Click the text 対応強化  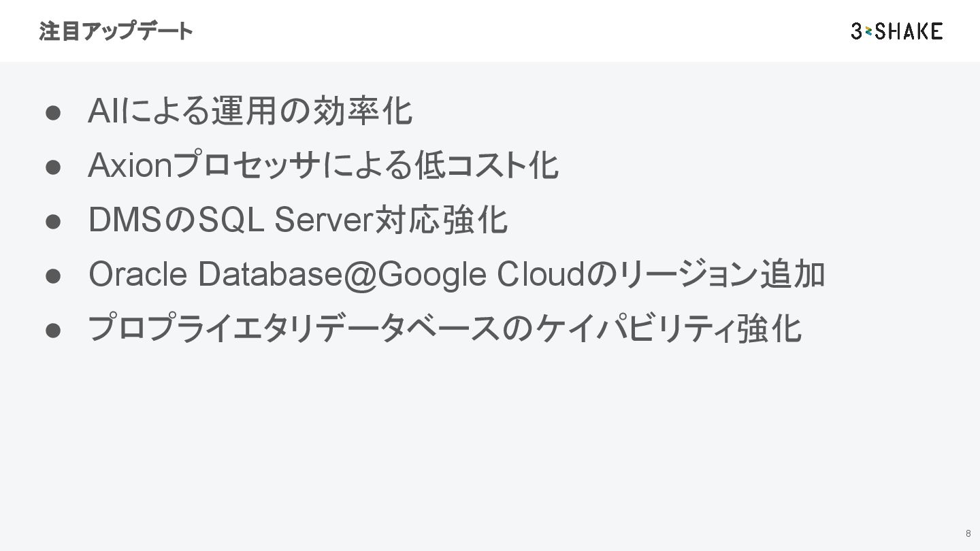point(441,220)
